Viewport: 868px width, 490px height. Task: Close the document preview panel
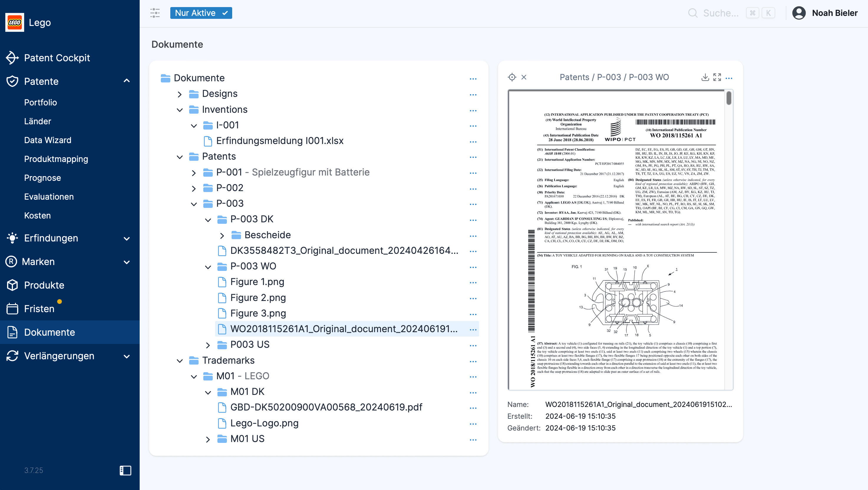point(524,77)
